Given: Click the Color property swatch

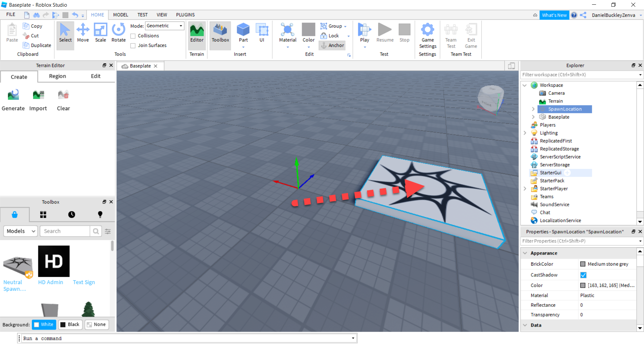Looking at the screenshot, I should (583, 285).
